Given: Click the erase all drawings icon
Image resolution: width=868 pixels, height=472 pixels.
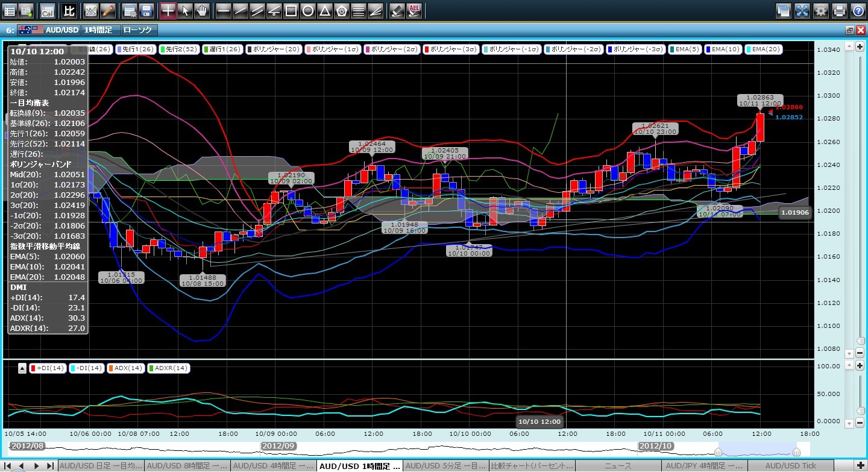Looking at the screenshot, I should tap(414, 10).
